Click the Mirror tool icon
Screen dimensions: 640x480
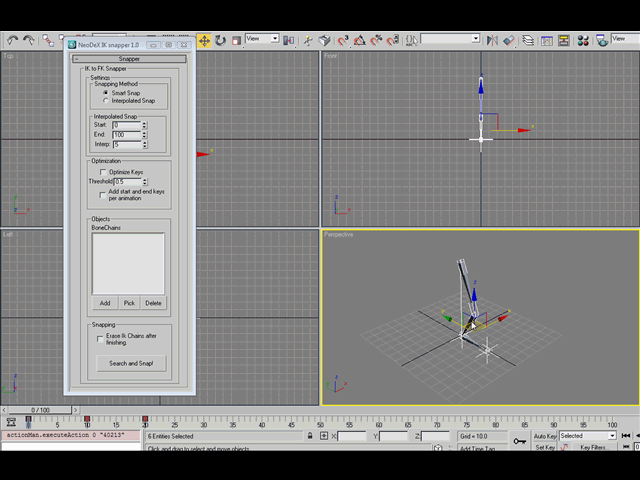[492, 40]
